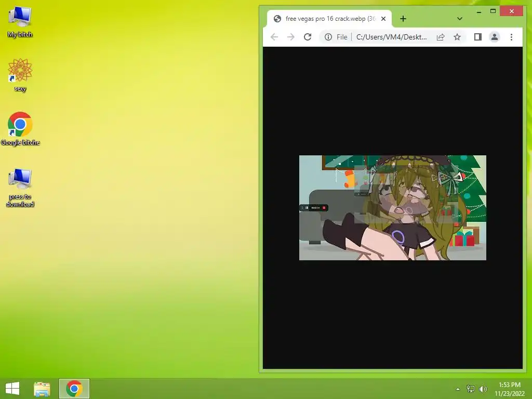Select the "press to download" desktop icon
532x399 pixels.
pyautogui.click(x=20, y=187)
